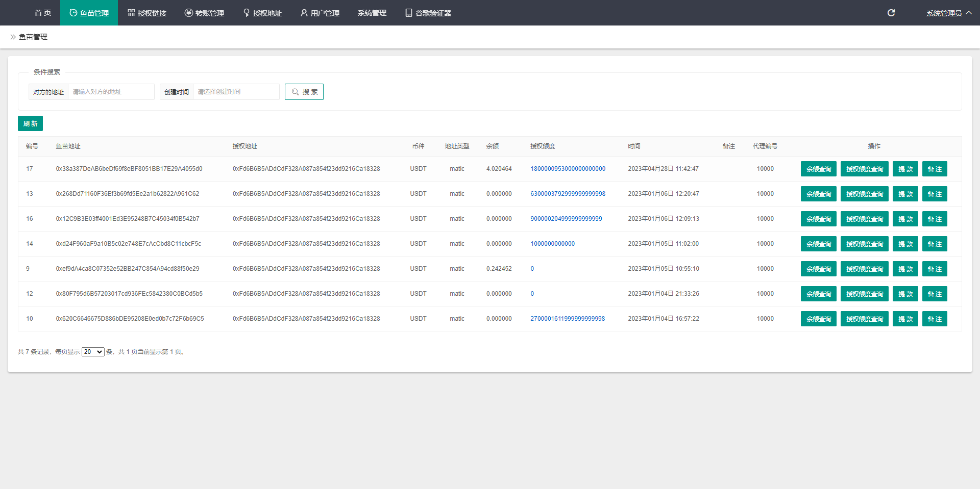Screen dimensions: 980x489
Task: Expand the 系统管理员 account menu
Action: tap(948, 13)
